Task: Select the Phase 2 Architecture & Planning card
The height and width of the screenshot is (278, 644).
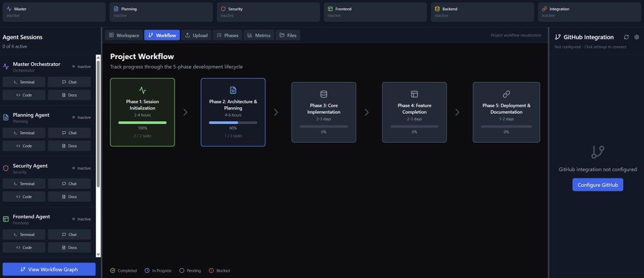Action: tap(233, 112)
